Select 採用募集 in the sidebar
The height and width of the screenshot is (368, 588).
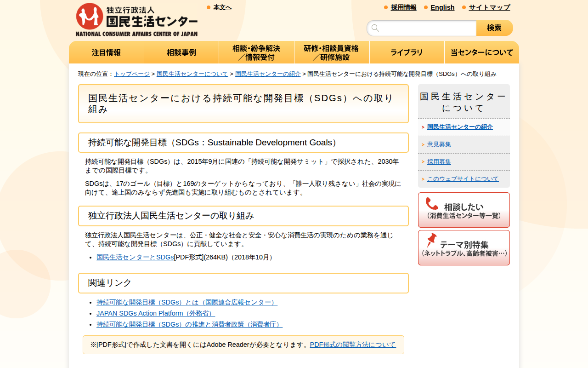tap(439, 162)
